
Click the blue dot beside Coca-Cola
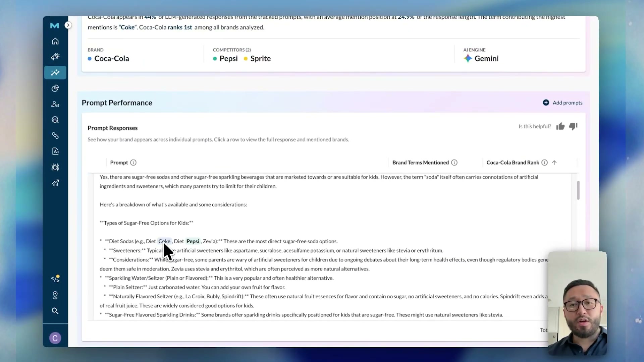(90, 59)
